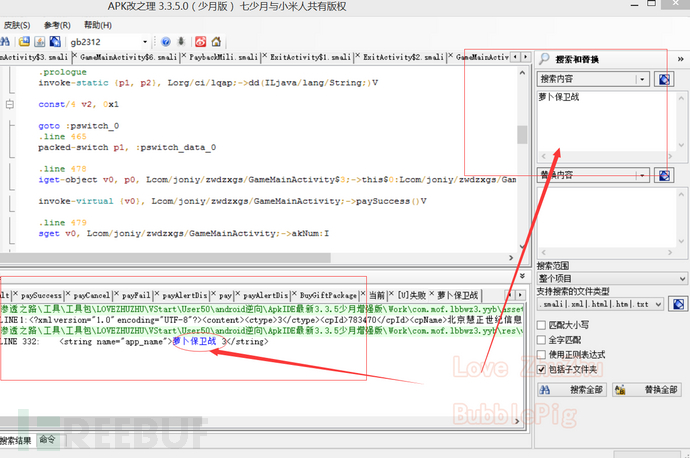Viewport: 690px width, 458px height.
Task: Switch to GameMainActivity$6.smali tab
Action: [128, 57]
